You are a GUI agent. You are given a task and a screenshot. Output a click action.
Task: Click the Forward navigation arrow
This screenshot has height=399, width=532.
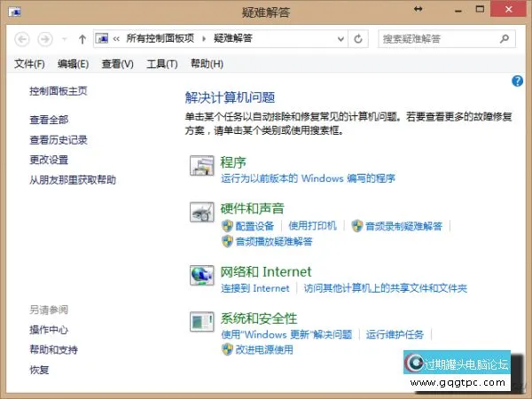45,39
